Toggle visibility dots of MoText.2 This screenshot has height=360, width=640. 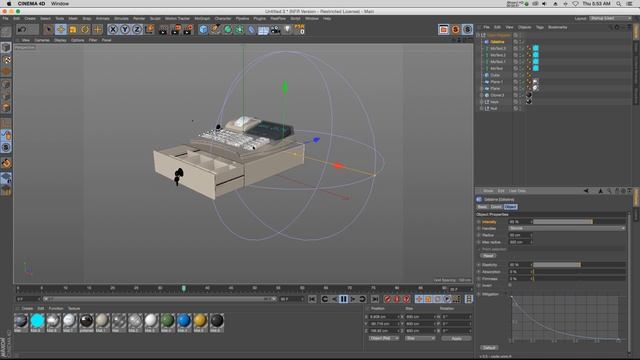tap(521, 55)
